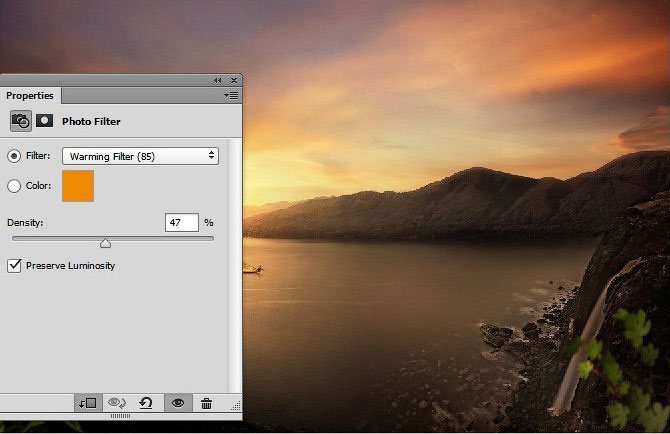Collapse panel with the double-arrow icon
Image resolution: width=670 pixels, height=434 pixels.
[217, 80]
